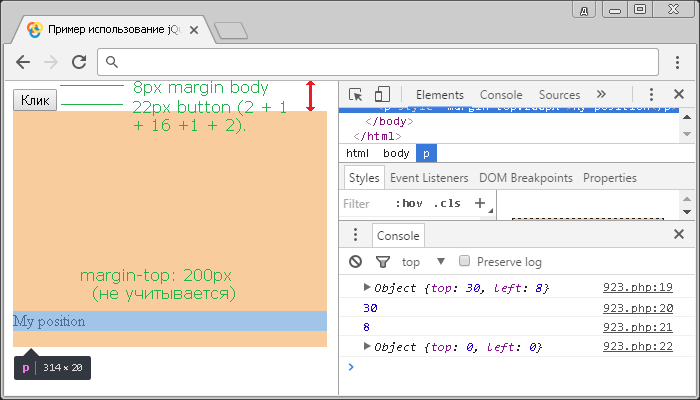
Task: Click the address bar search field
Action: point(378,62)
